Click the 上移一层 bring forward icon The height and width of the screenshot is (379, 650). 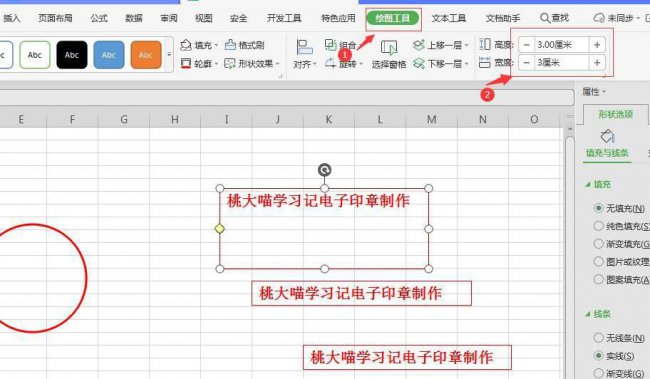(419, 44)
